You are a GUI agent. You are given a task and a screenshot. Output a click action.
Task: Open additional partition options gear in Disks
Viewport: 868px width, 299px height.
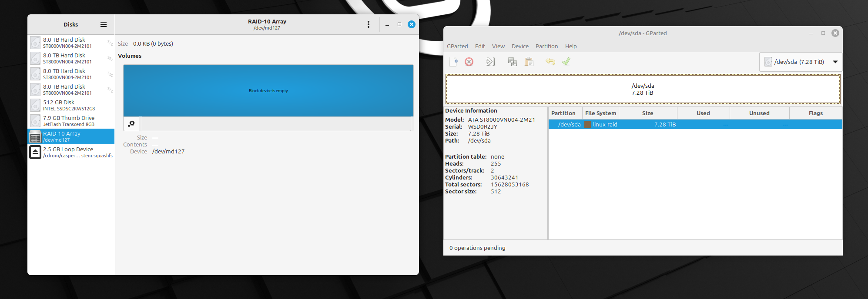click(x=131, y=124)
